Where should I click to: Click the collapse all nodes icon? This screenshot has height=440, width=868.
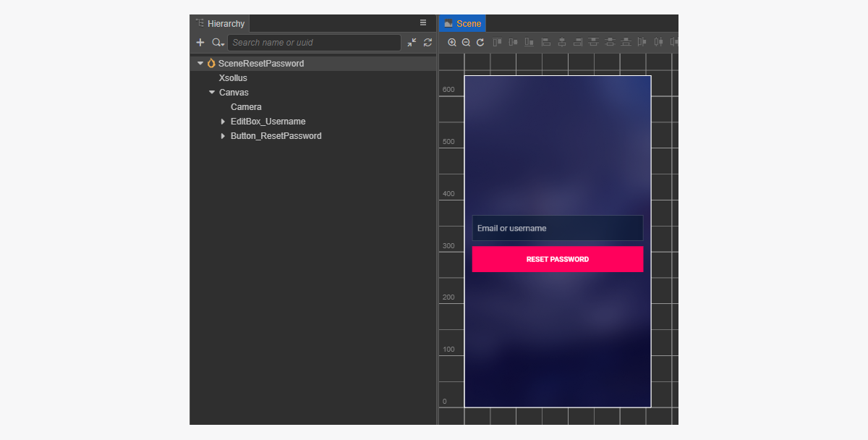click(x=412, y=43)
